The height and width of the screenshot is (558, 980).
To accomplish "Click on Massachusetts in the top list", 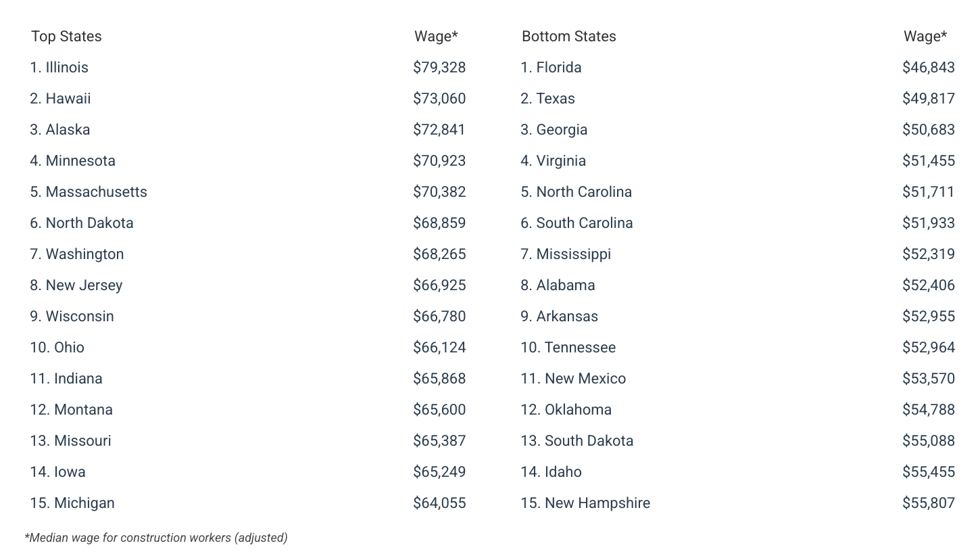I will (x=89, y=192).
